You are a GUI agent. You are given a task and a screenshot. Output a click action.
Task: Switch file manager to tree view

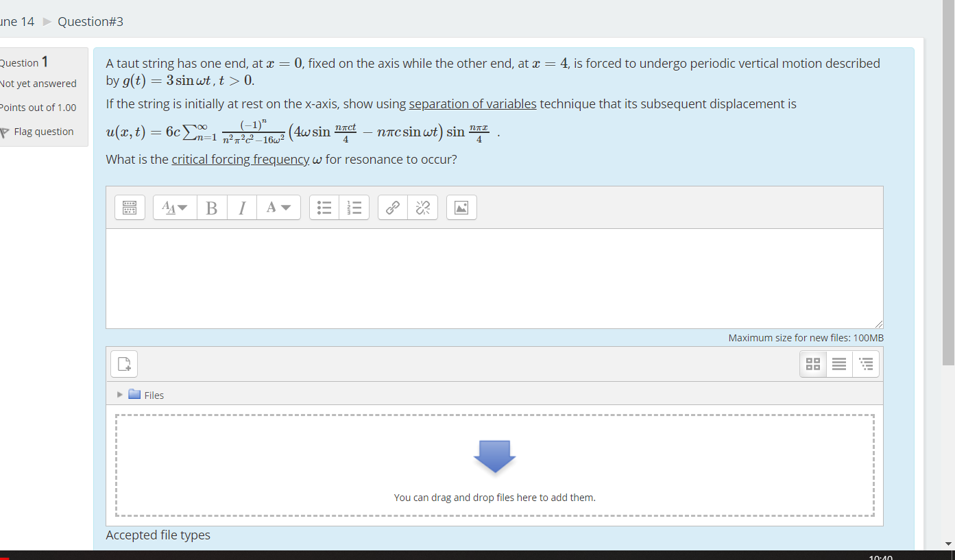(x=865, y=363)
